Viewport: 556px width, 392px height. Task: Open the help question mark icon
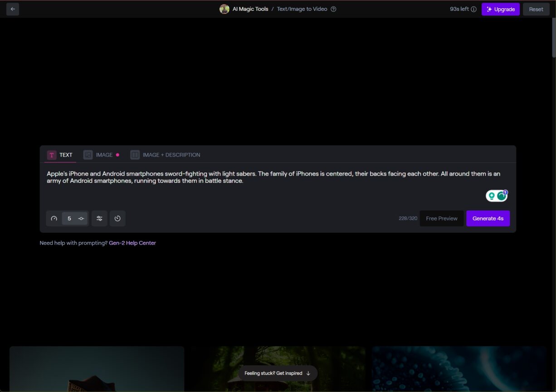pos(333,9)
